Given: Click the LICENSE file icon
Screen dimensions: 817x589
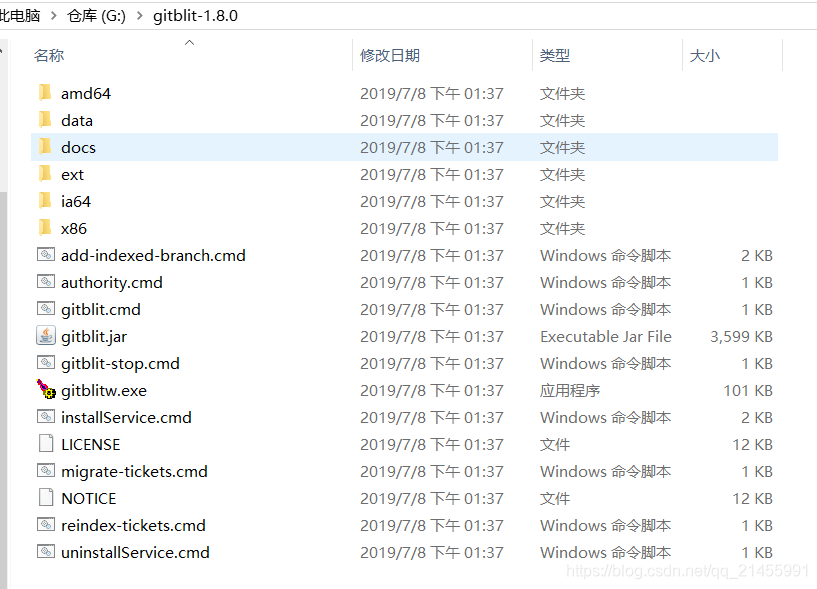Looking at the screenshot, I should click(x=46, y=444).
